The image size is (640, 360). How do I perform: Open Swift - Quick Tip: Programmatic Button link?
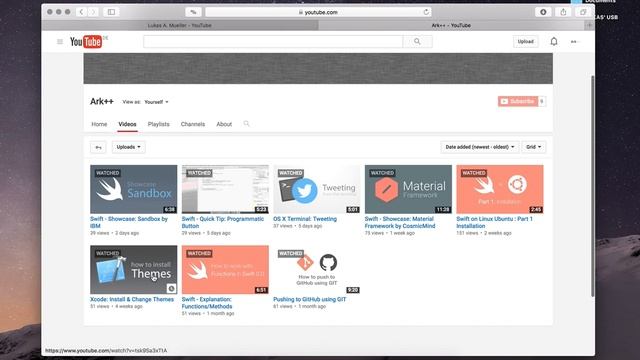tap(223, 222)
